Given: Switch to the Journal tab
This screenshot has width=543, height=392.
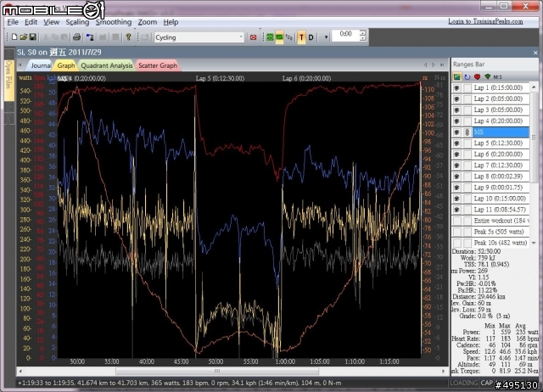Looking at the screenshot, I should (x=41, y=65).
